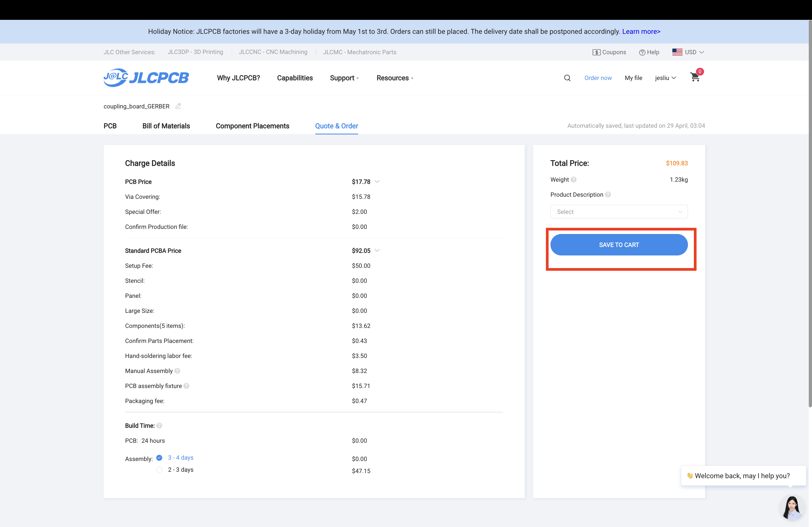Click the Large Size fee label
This screenshot has width=812, height=527.
[140, 310]
